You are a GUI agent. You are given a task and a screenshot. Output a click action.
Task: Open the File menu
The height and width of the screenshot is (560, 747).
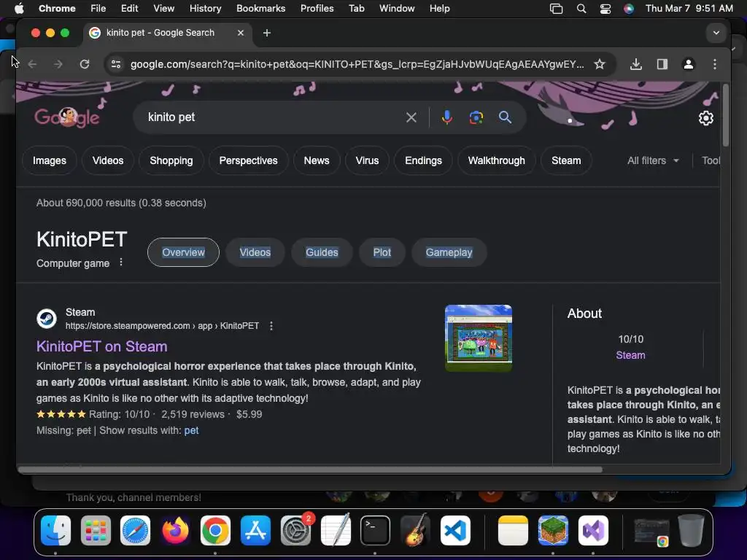(98, 9)
